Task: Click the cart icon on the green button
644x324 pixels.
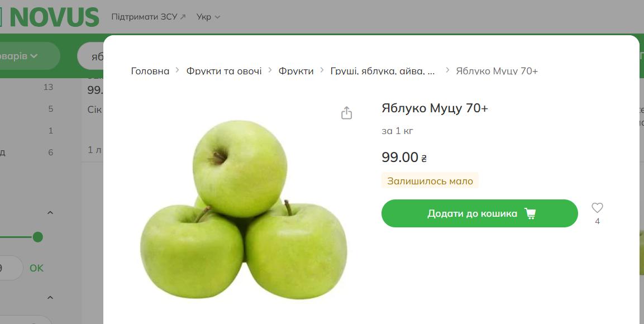Action: (x=530, y=213)
